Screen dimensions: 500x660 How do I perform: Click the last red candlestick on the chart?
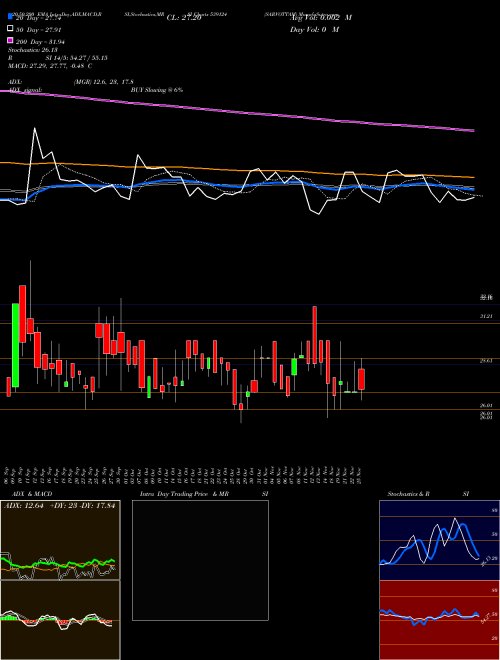(362, 379)
